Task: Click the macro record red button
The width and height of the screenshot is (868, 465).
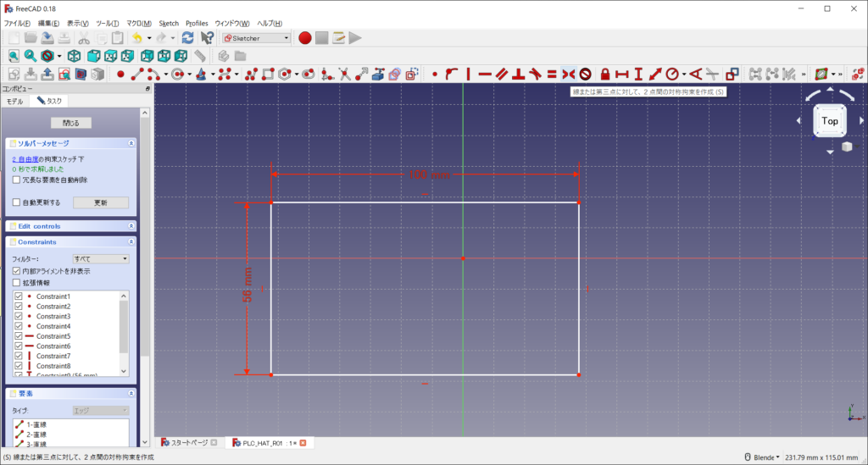Action: coord(304,38)
